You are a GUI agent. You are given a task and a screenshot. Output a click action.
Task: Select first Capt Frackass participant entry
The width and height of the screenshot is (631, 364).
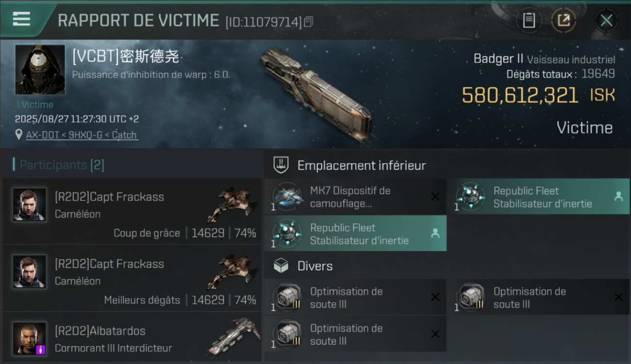click(132, 211)
